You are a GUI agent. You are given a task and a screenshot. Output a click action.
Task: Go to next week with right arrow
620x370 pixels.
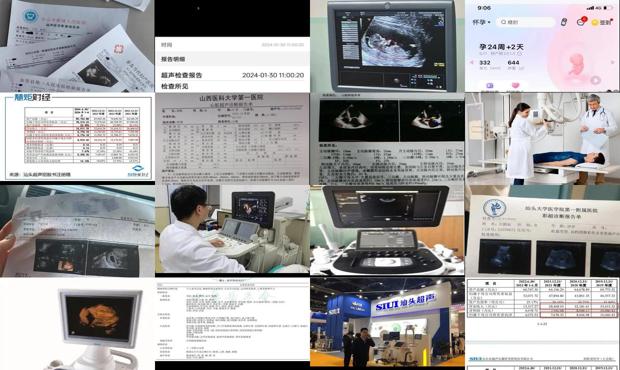(x=612, y=62)
